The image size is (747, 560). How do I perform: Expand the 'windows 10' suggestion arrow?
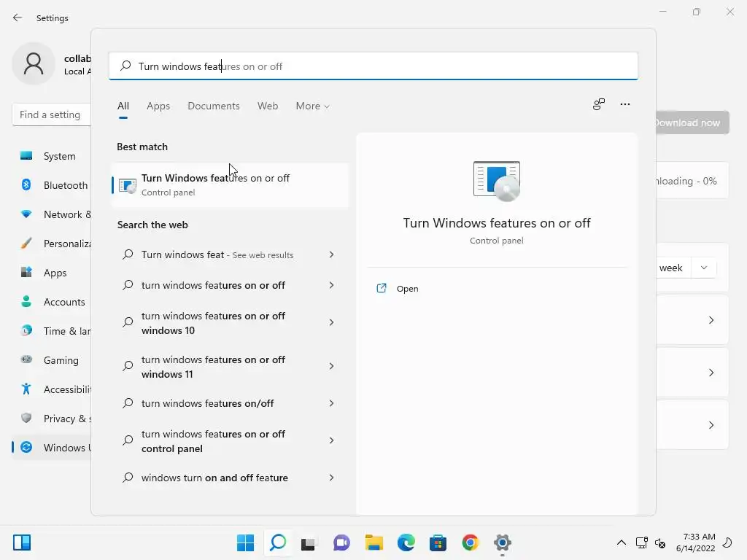[x=332, y=322]
